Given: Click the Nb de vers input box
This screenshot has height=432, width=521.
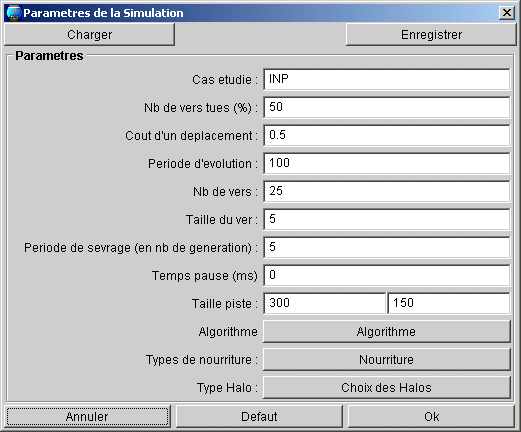Looking at the screenshot, I should (387, 191).
